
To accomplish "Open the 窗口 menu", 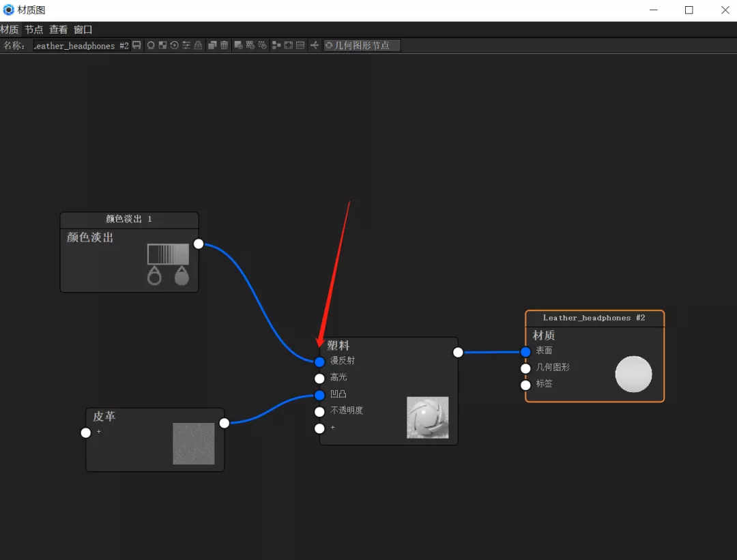I will 83,29.
